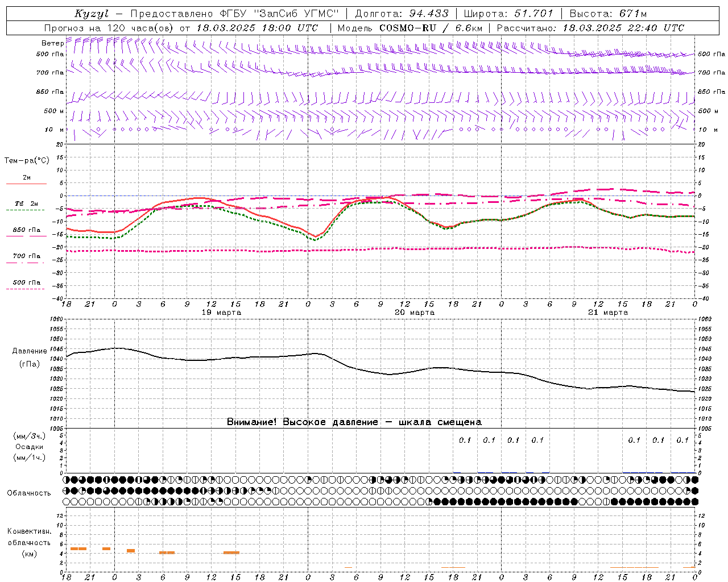Viewport: 728px width, 582px height.
Task: Click the "20 марта" date label
Action: (x=415, y=312)
